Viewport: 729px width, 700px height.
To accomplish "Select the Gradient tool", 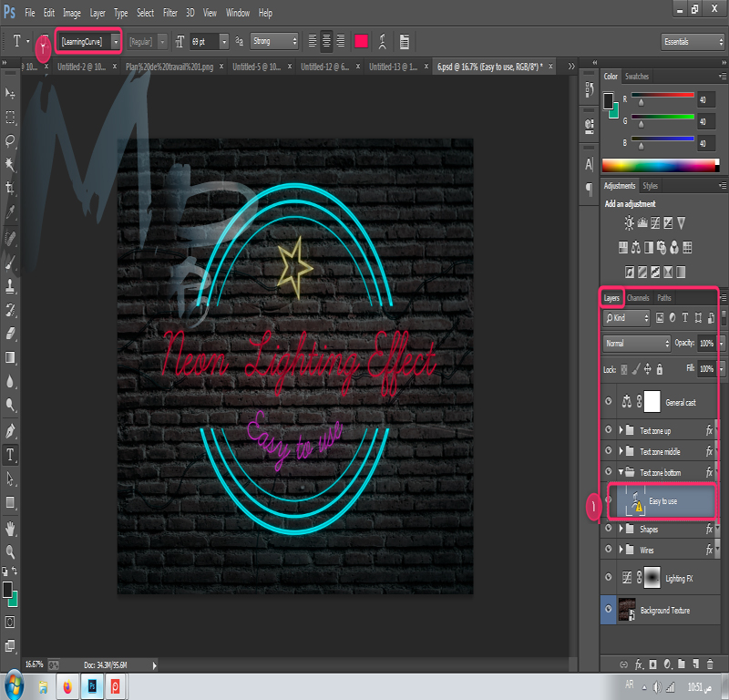I will click(x=10, y=357).
